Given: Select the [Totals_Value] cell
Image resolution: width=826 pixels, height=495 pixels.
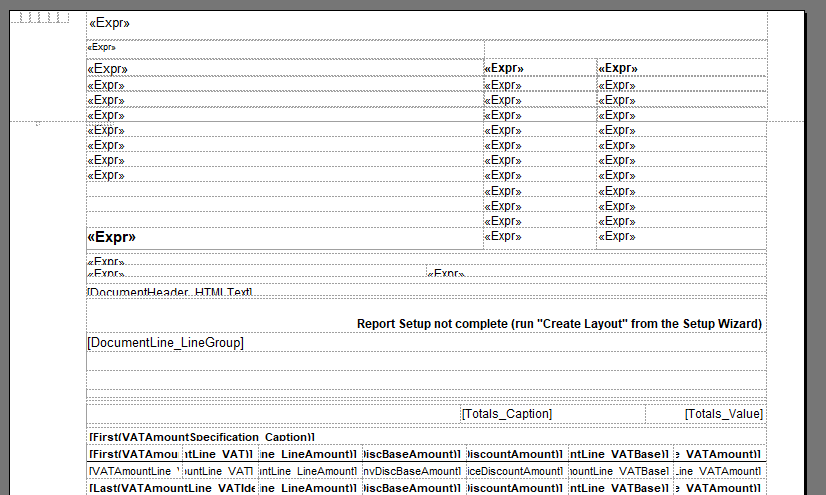Looking at the screenshot, I should pyautogui.click(x=723, y=414).
